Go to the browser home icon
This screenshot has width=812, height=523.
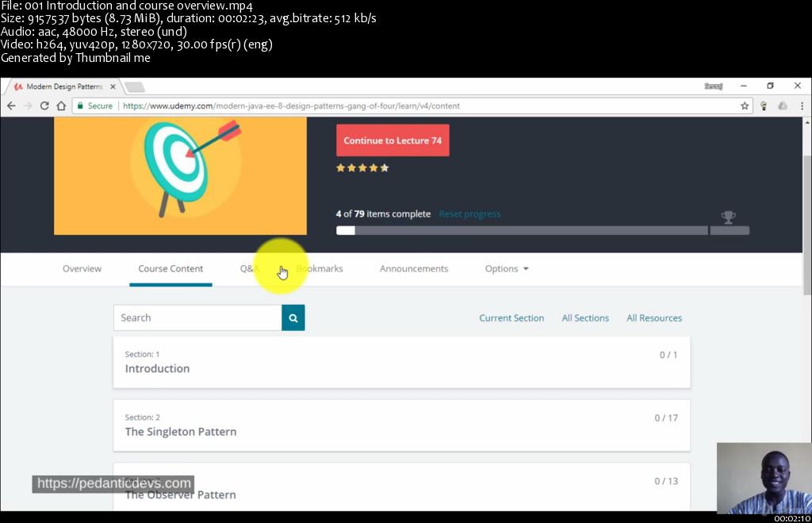point(61,106)
